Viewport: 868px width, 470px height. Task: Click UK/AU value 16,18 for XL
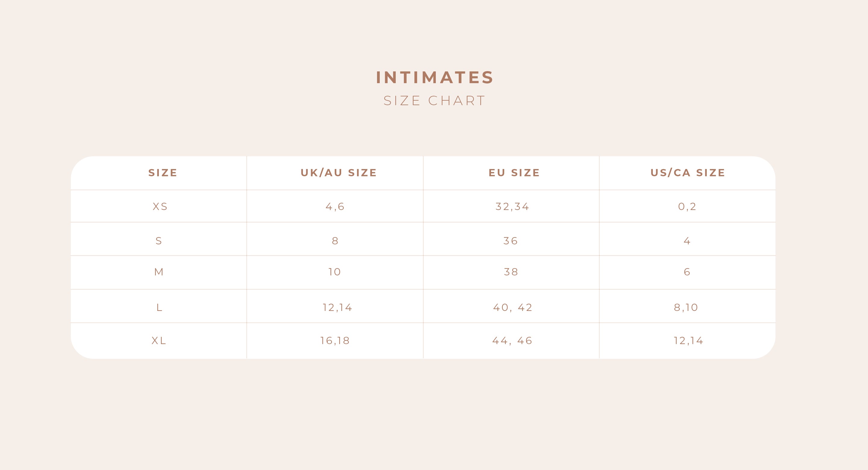tap(335, 341)
